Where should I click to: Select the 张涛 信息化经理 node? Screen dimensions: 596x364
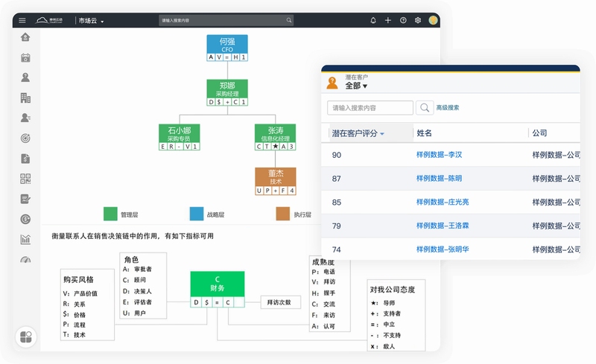click(x=275, y=137)
